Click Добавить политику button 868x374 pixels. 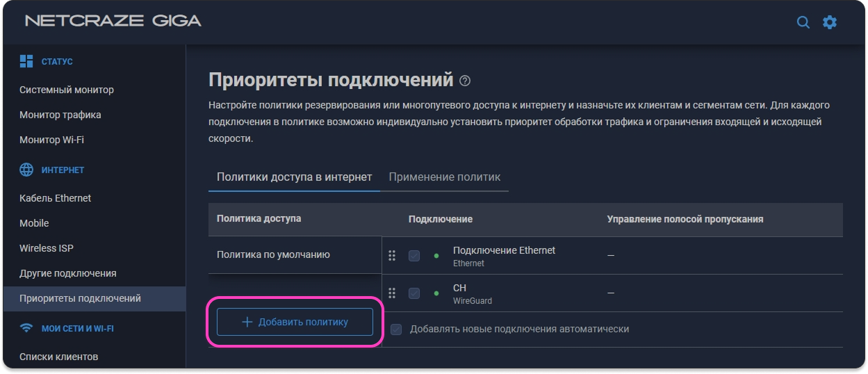pyautogui.click(x=295, y=322)
